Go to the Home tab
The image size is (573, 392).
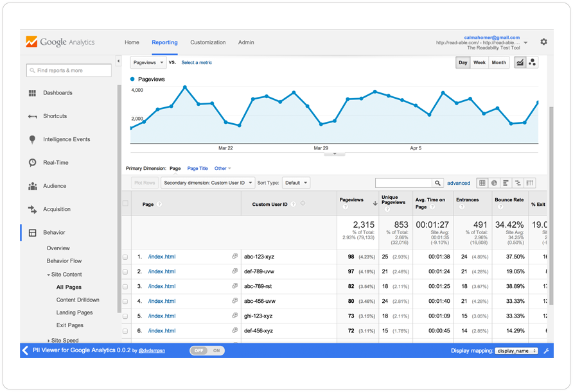point(132,42)
